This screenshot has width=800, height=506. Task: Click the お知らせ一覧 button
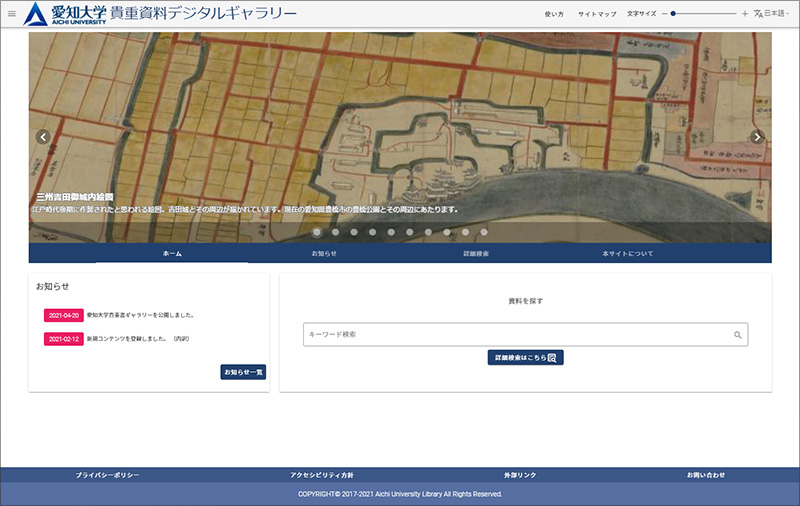pyautogui.click(x=243, y=372)
